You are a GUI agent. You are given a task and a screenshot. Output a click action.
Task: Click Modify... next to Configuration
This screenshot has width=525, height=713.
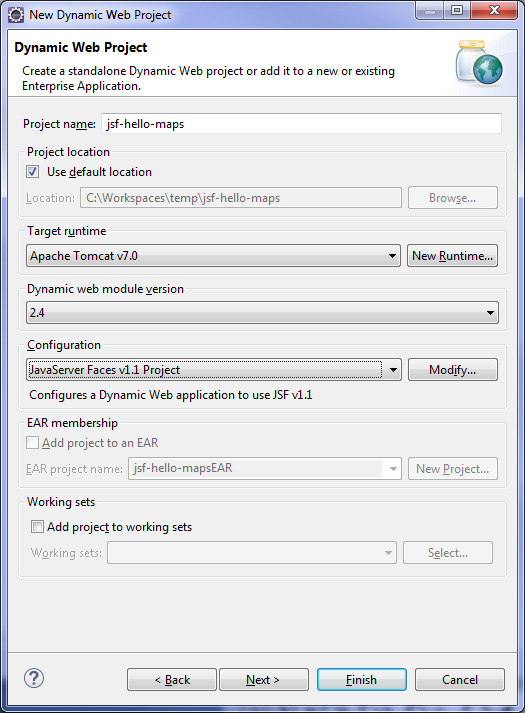[x=453, y=370]
